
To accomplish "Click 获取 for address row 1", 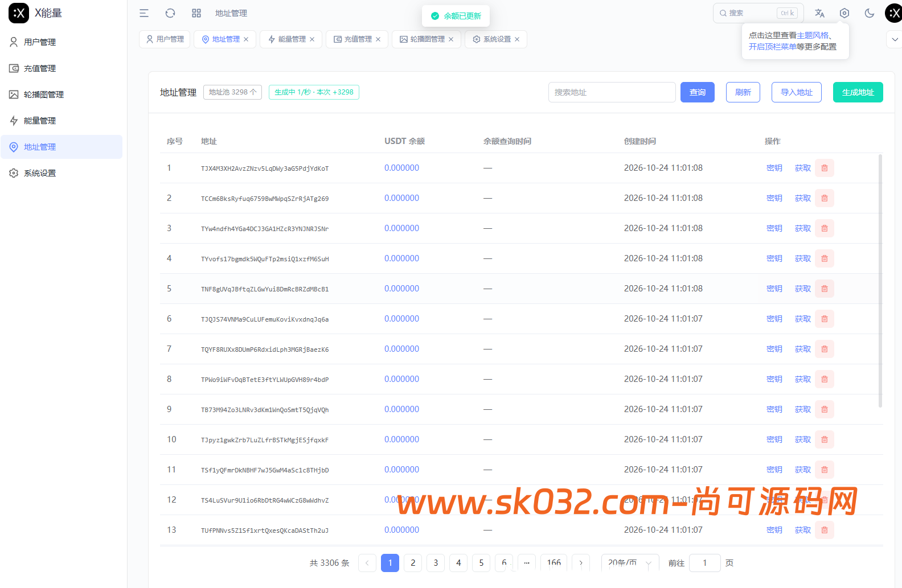I will point(803,168).
